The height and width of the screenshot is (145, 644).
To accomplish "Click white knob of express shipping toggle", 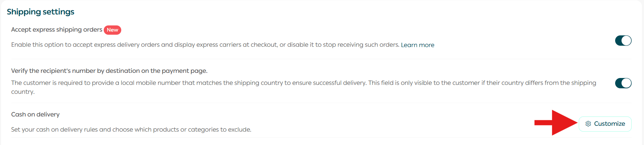I will (x=627, y=41).
